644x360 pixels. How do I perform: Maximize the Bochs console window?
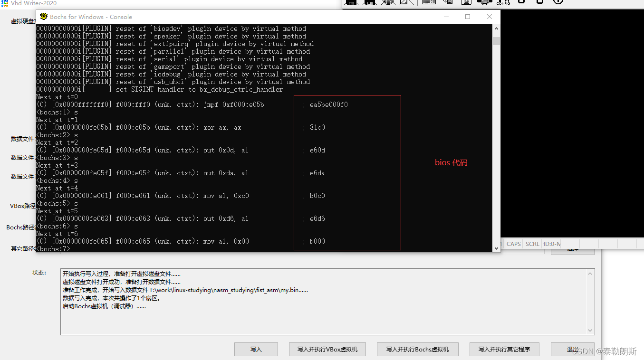pyautogui.click(x=468, y=17)
